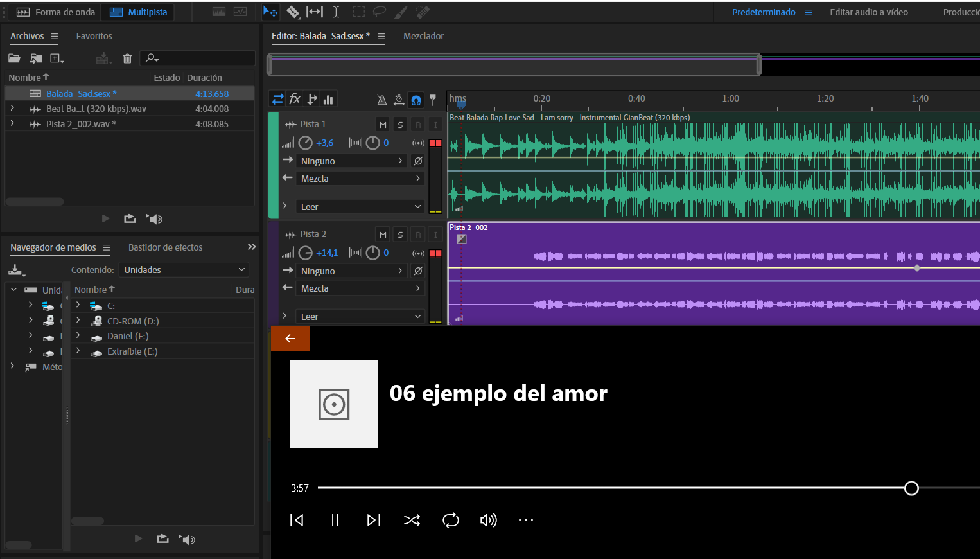The width and height of the screenshot is (980, 559).
Task: Click the trash icon in the Archivos panel
Action: point(127,58)
